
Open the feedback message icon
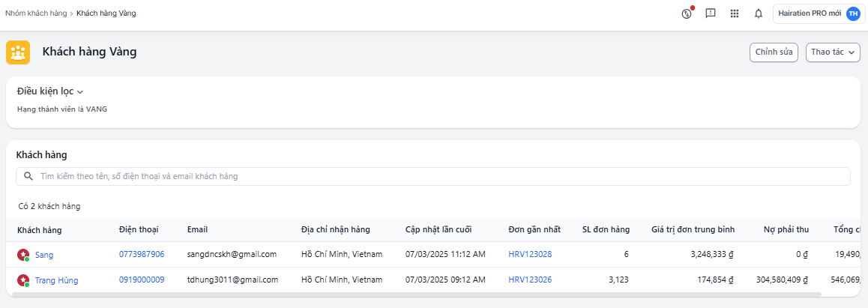(x=711, y=13)
